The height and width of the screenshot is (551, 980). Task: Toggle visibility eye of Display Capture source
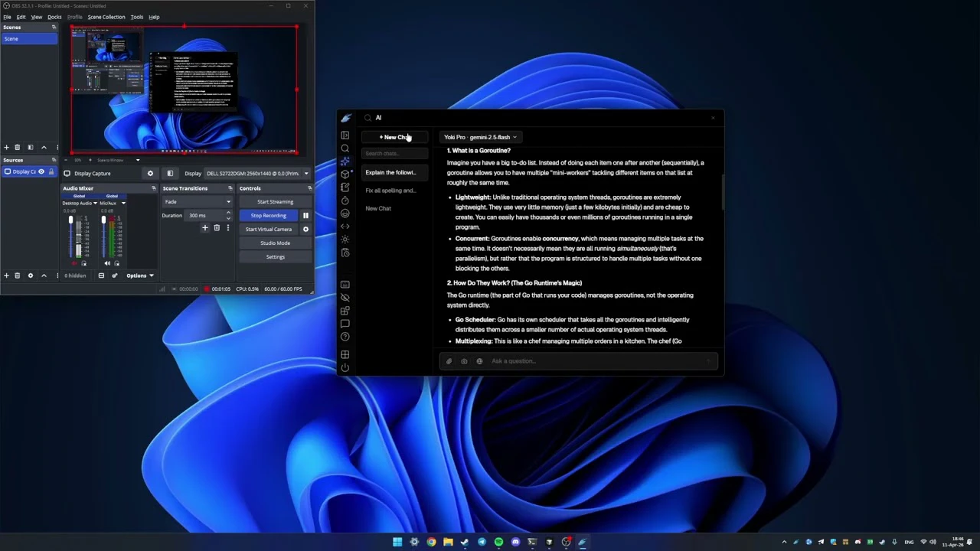pos(41,171)
